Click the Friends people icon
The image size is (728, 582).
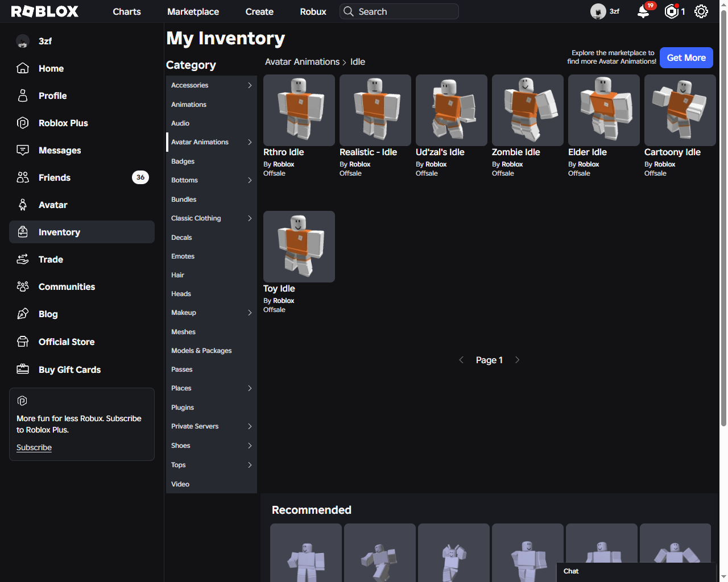coord(23,177)
